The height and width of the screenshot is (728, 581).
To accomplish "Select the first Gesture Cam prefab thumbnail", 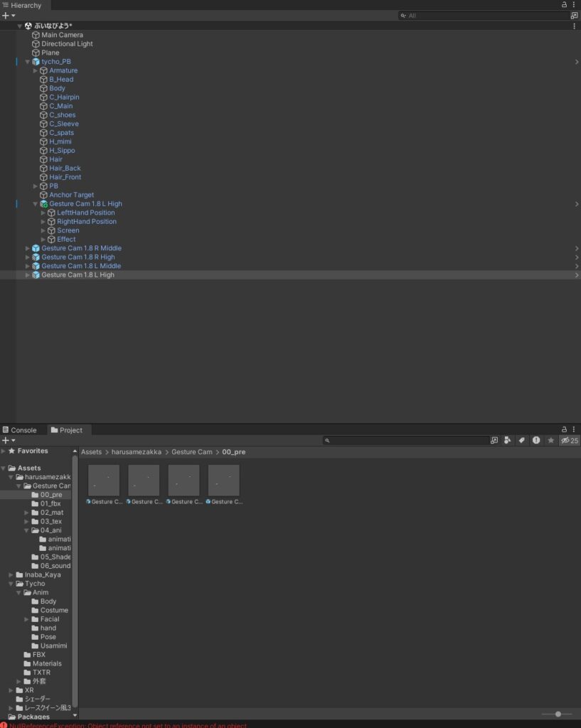I will (103, 481).
